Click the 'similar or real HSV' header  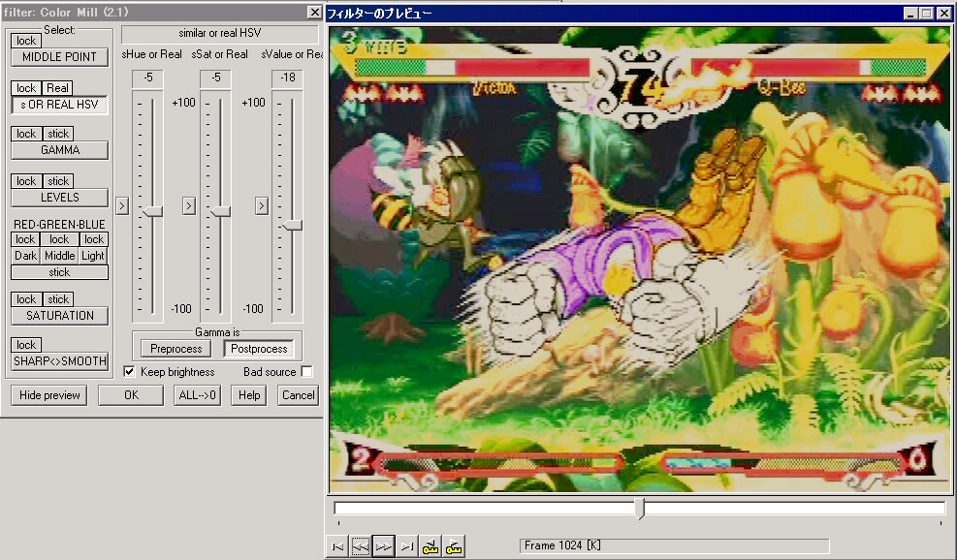220,34
